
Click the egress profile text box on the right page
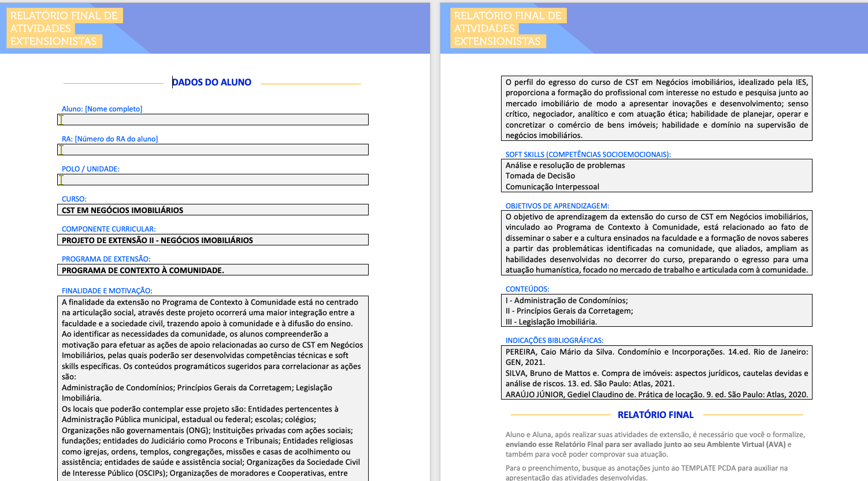click(x=656, y=109)
